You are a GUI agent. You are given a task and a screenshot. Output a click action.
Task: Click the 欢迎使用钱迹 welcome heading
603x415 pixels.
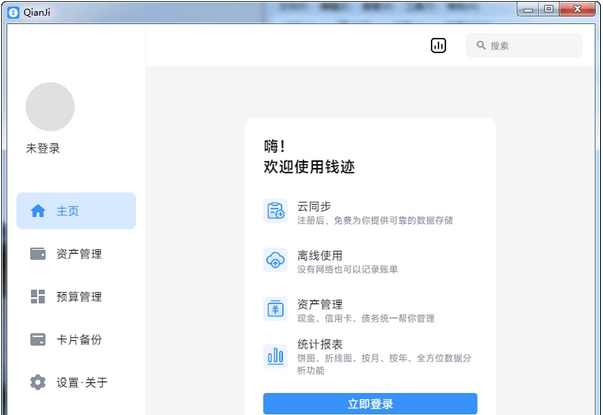tap(309, 167)
